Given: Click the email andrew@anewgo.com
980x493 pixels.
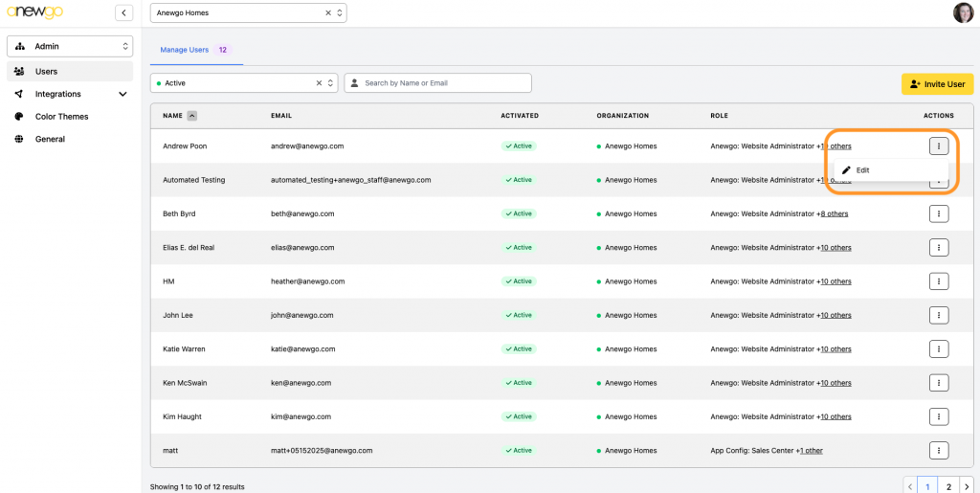Looking at the screenshot, I should click(x=307, y=146).
